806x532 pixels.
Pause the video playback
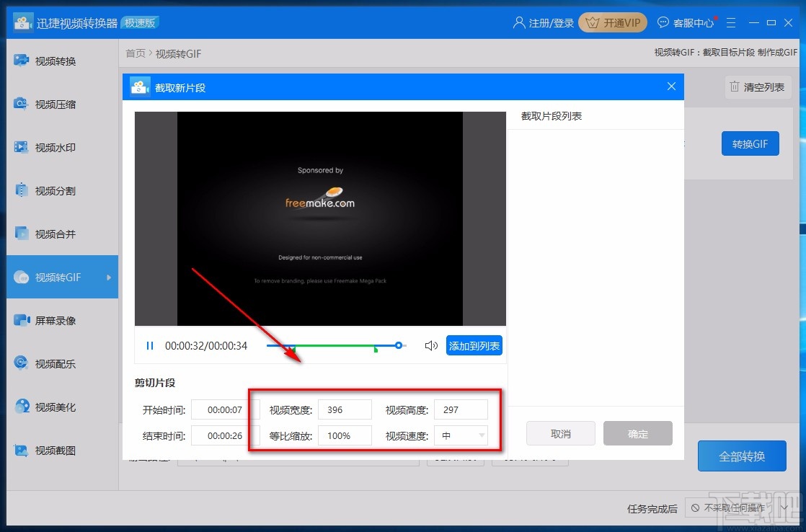point(149,345)
